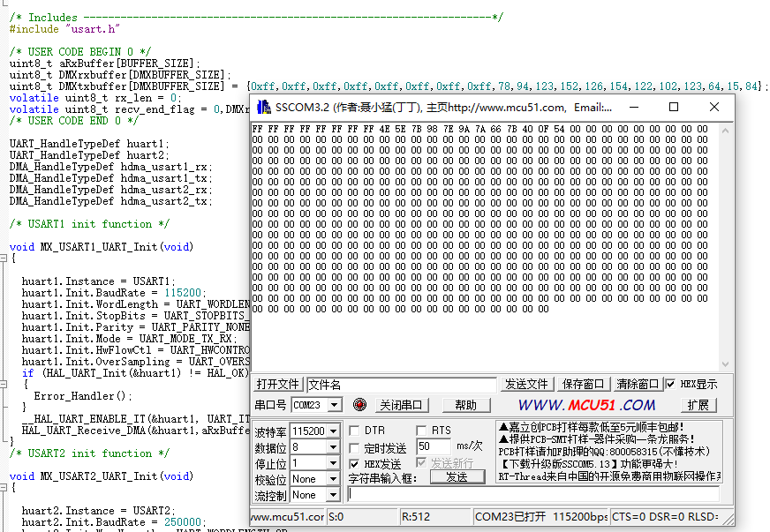Screen dimensions: 770x532
Task: Click the 发送 send button
Action: [457, 477]
